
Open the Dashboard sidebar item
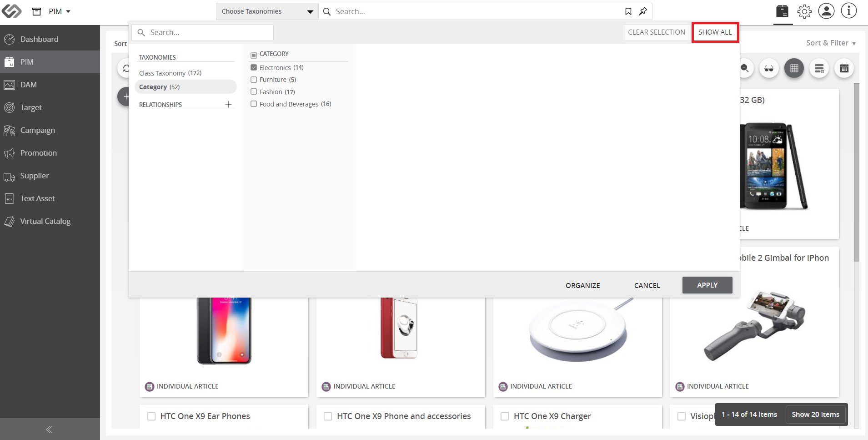pos(50,39)
